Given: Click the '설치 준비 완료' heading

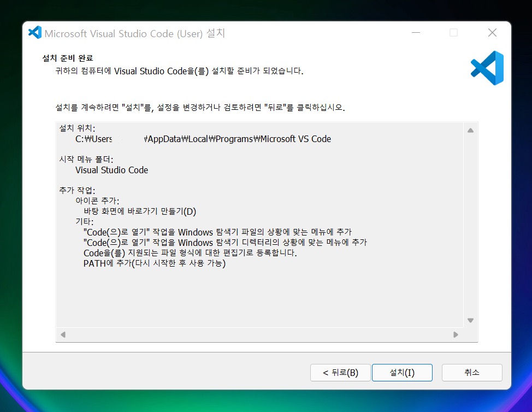Looking at the screenshot, I should point(68,58).
